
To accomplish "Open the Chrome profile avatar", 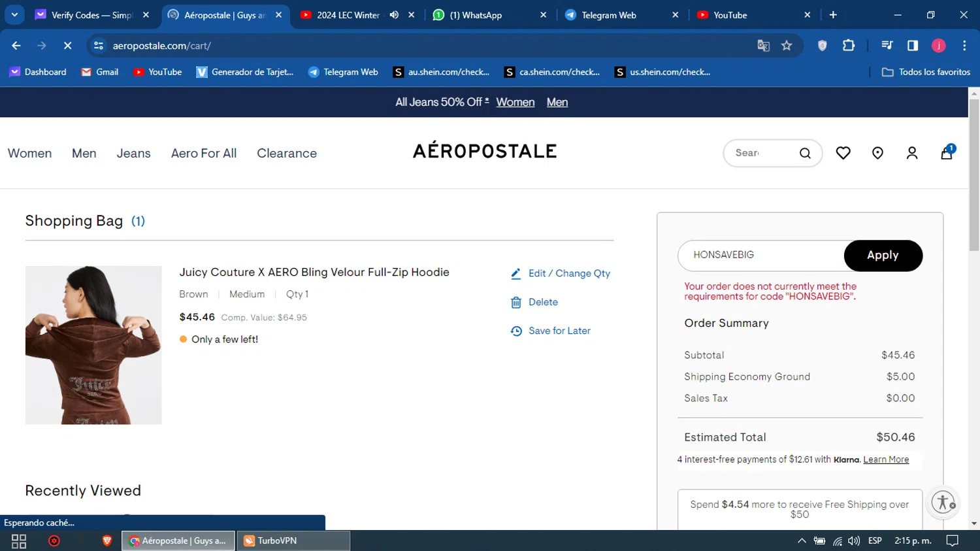I will pyautogui.click(x=939, y=46).
